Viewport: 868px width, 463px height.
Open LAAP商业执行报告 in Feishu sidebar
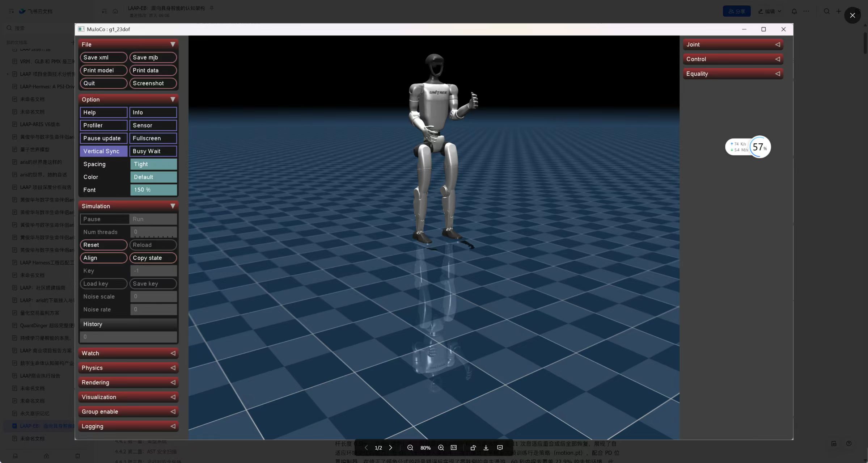click(40, 376)
